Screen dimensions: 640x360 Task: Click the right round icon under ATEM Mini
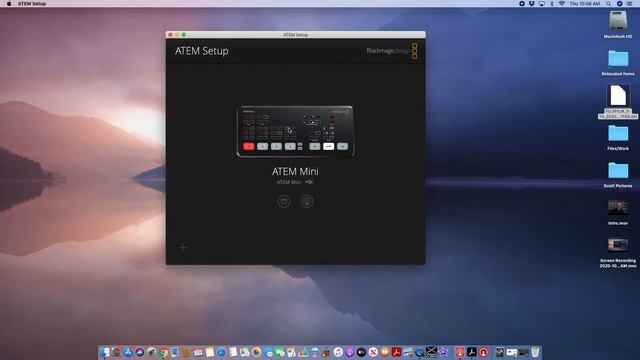tap(307, 201)
